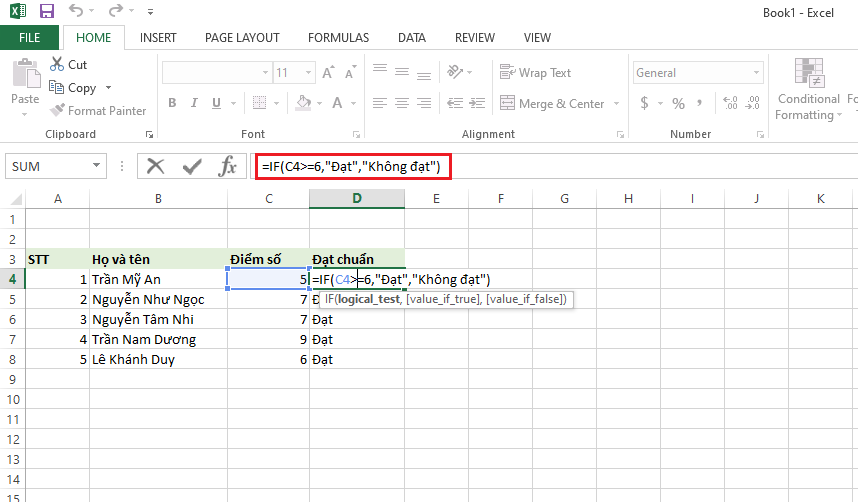Toggle Underline formatting
The height and width of the screenshot is (502, 858).
216,103
